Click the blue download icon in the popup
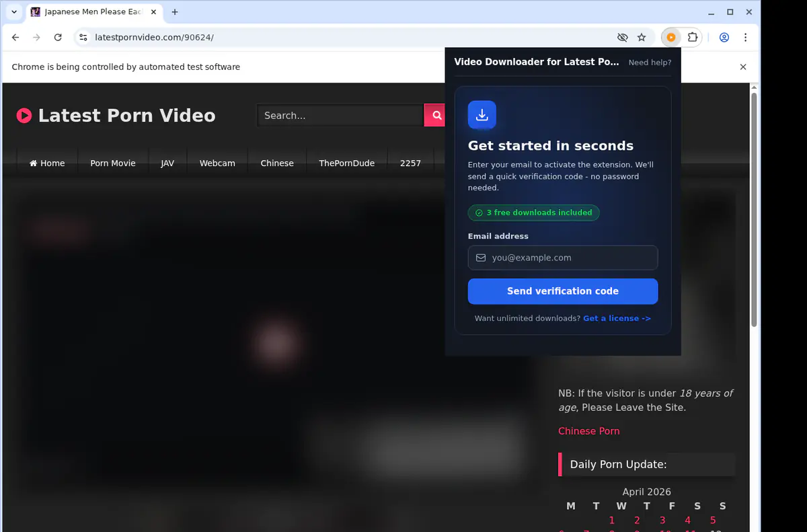 (x=482, y=115)
